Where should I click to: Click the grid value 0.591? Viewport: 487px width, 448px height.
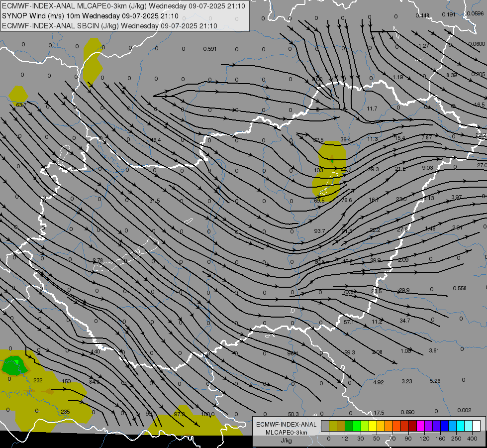click(210, 49)
